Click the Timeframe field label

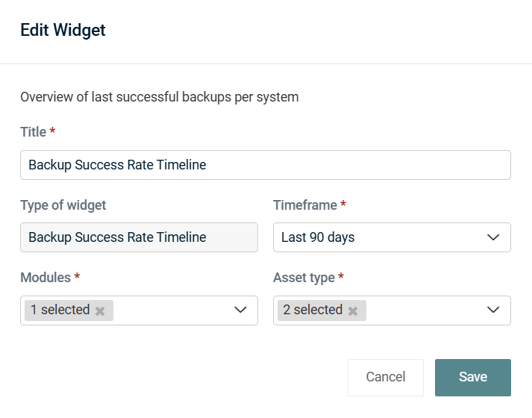click(x=305, y=205)
